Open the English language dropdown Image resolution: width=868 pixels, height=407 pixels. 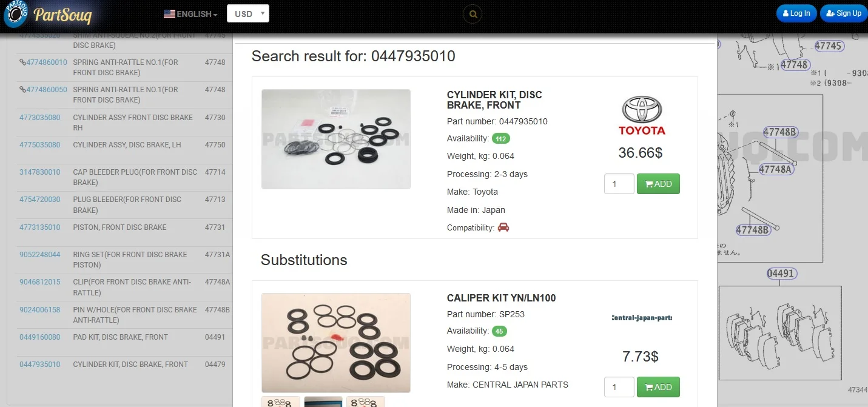click(191, 14)
